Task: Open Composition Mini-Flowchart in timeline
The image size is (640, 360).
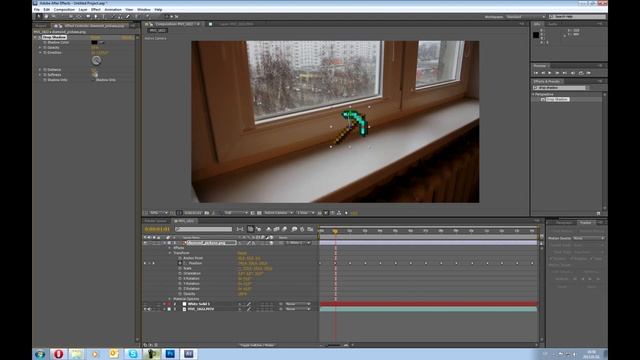Action: point(240,229)
